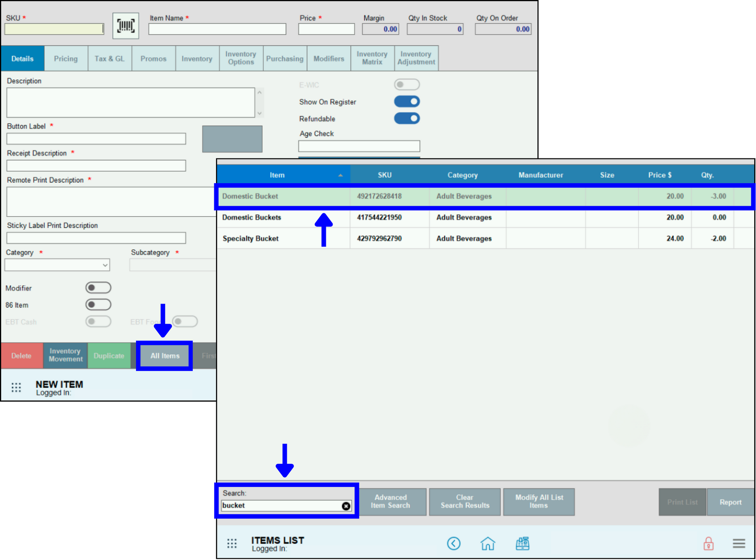Switch to the Pricing tab

coord(66,59)
